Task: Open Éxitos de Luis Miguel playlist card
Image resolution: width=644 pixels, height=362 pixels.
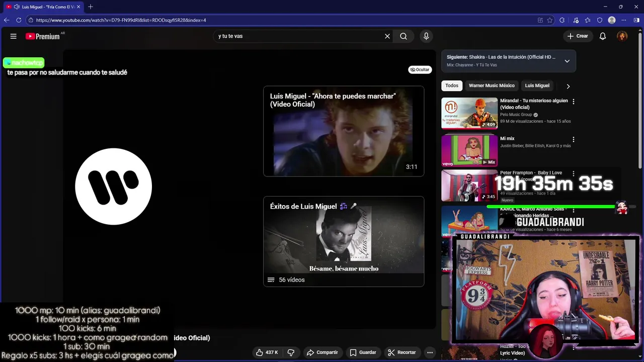Action: pos(344,241)
